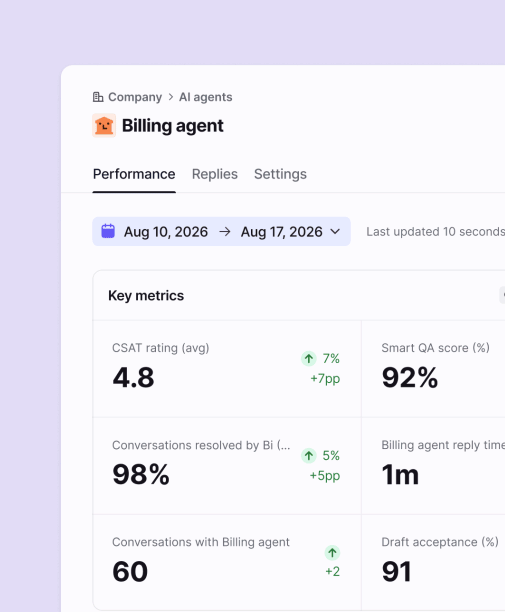The width and height of the screenshot is (505, 612).
Task: Select start date Aug 10, 2026
Action: click(x=166, y=232)
